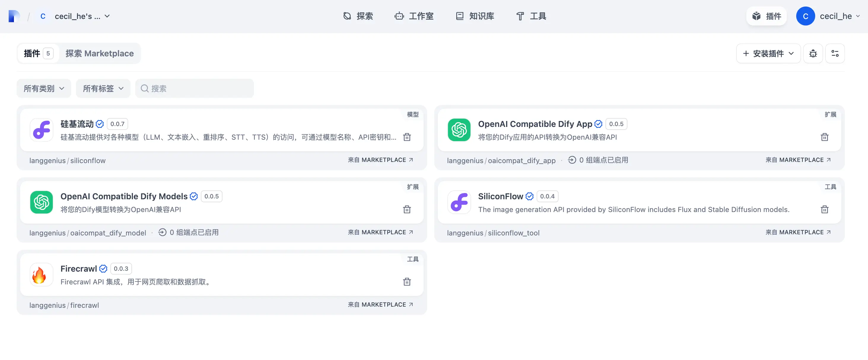Screen dimensions: 868x360
Task: Click the 插件 button in header
Action: [x=766, y=16]
